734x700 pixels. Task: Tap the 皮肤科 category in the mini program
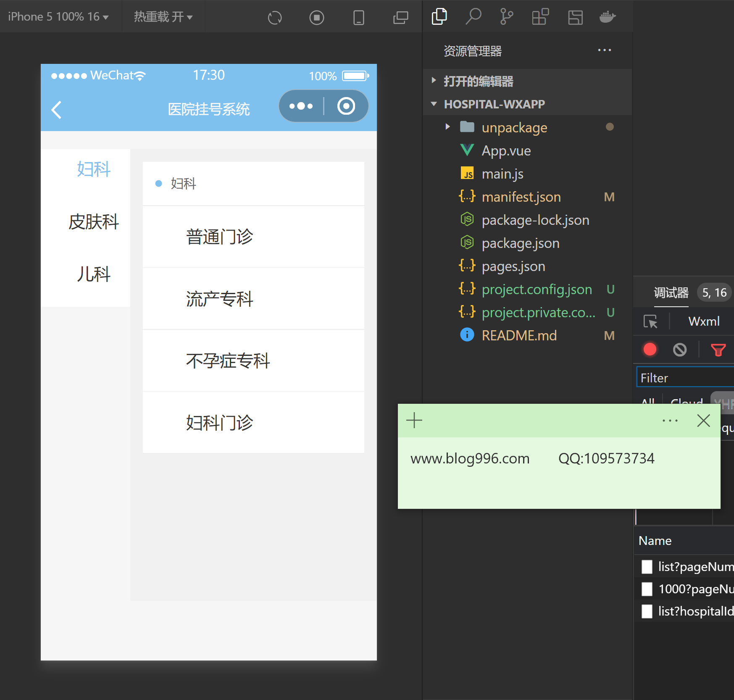pos(94,222)
